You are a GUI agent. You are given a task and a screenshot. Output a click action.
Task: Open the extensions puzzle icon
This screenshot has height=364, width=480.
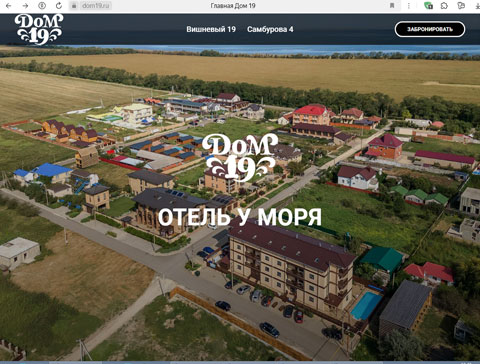[x=444, y=6]
